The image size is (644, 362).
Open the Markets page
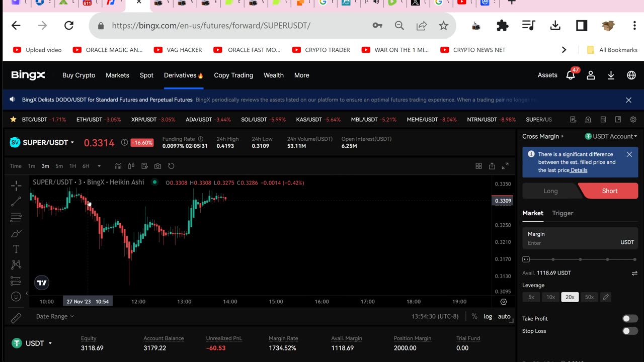pyautogui.click(x=117, y=75)
